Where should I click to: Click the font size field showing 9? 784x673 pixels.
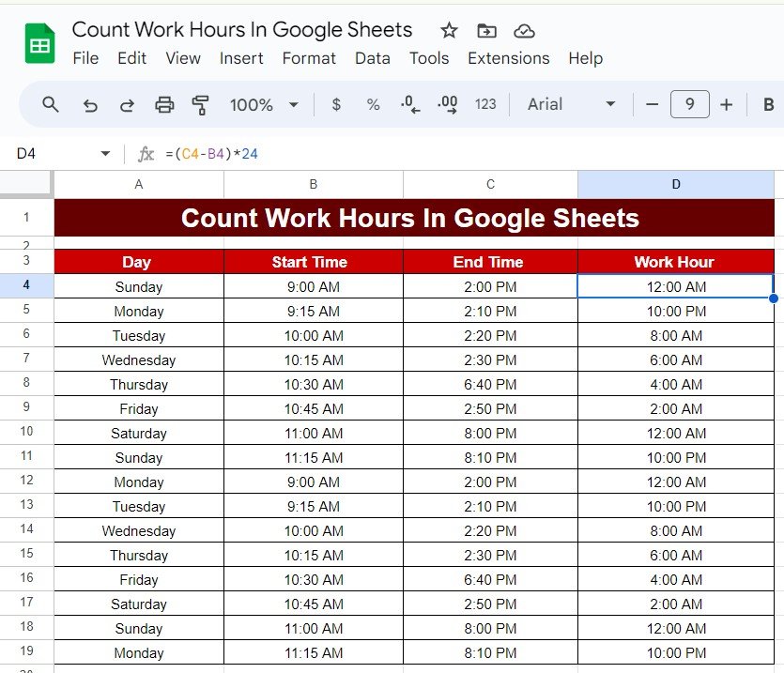[689, 104]
